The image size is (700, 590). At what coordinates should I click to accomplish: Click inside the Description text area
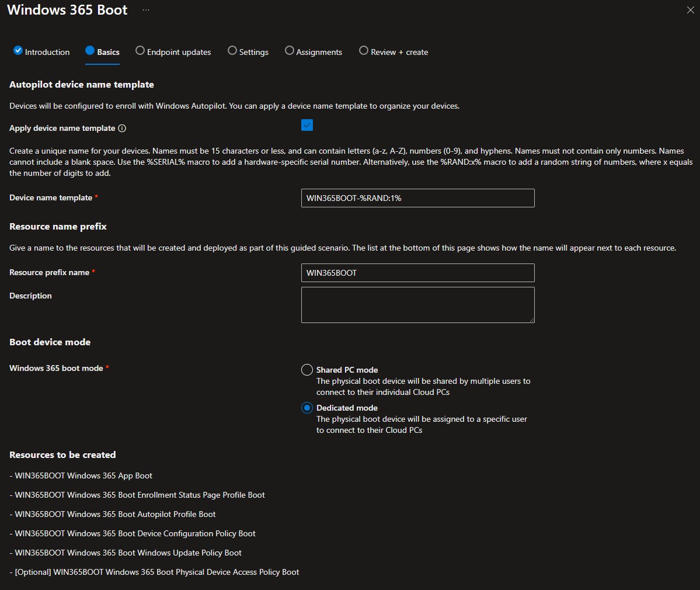(417, 304)
